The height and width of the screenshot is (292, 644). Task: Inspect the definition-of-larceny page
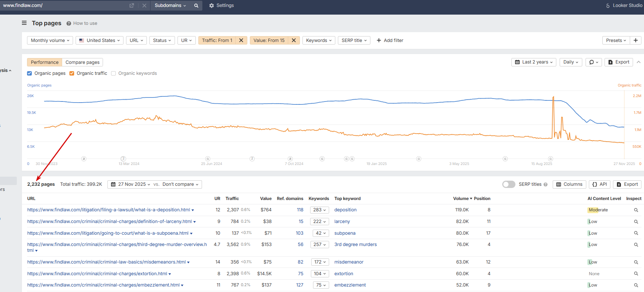click(636, 222)
